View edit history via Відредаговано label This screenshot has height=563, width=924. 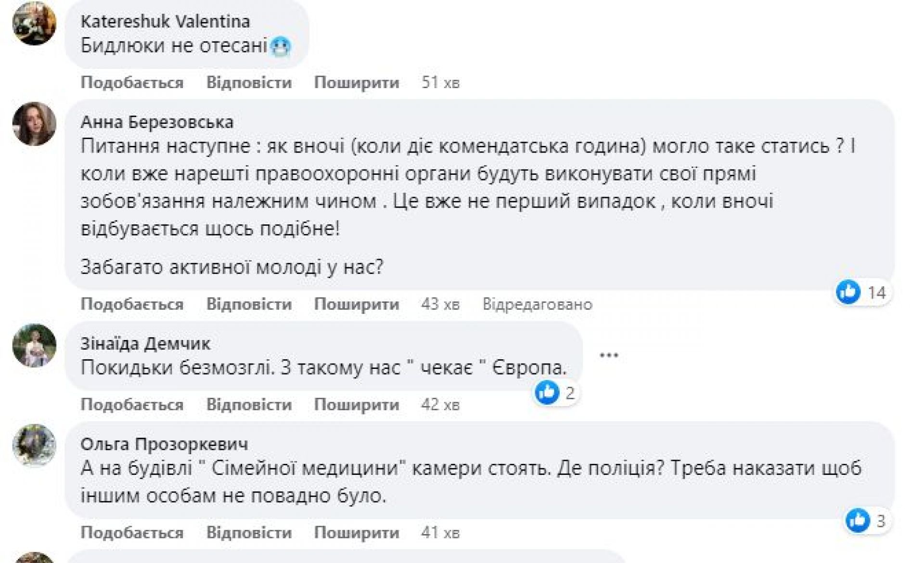pos(537,304)
